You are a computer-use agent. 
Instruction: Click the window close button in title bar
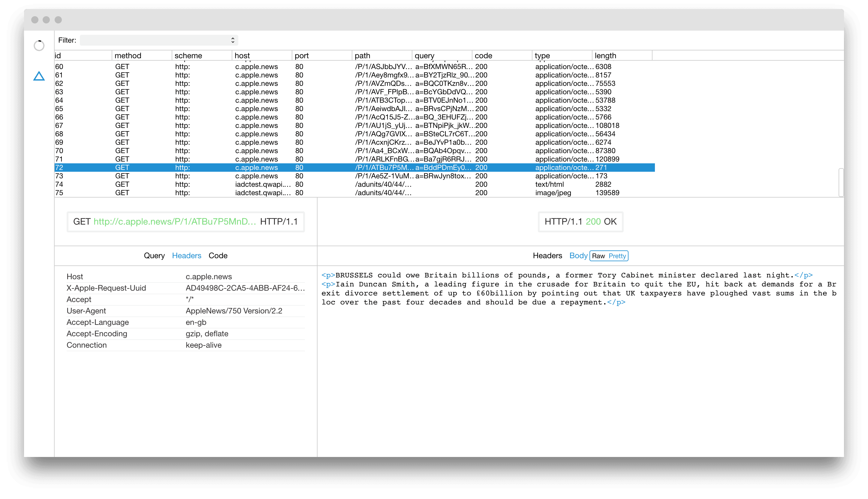35,20
